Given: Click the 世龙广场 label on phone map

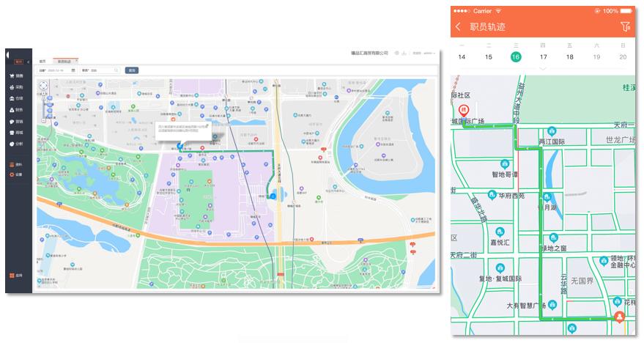Looking at the screenshot, I should point(620,140).
